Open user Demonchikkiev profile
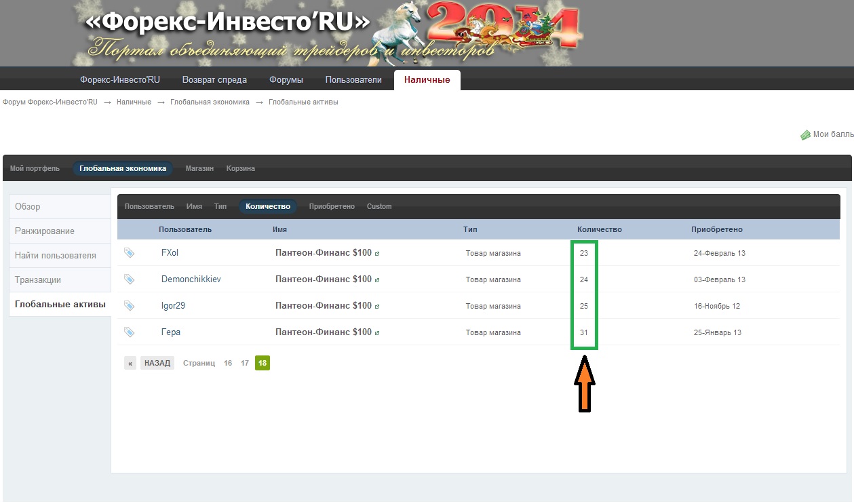 coord(191,279)
